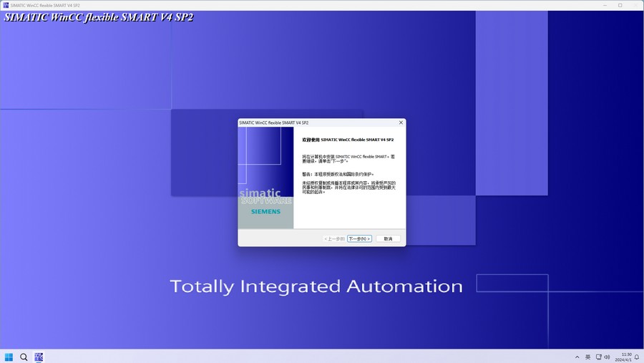
Task: Maximize the SIMATIC WinCC installer main window
Action: click(620, 5)
